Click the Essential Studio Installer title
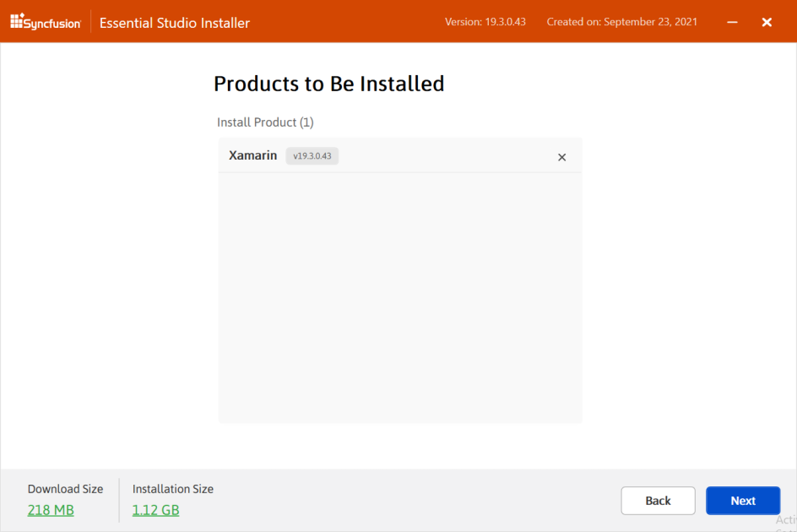Viewport: 797px width, 532px height. (175, 23)
